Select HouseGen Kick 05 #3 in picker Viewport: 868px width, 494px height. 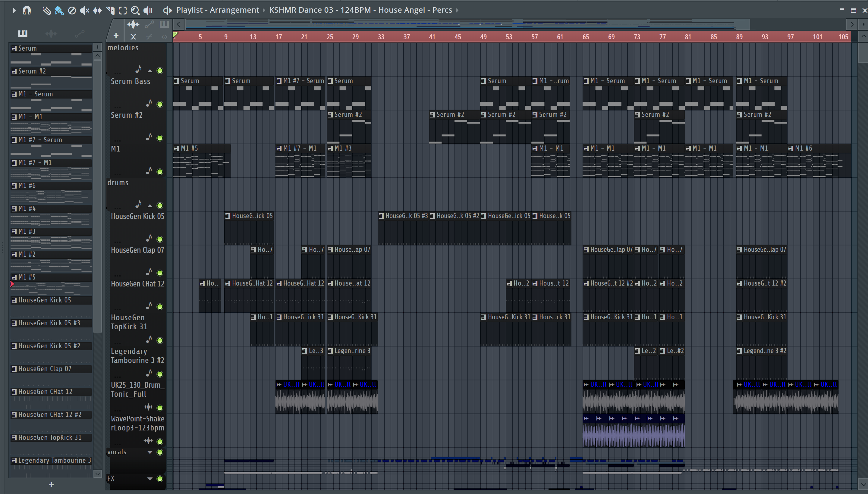pyautogui.click(x=51, y=323)
